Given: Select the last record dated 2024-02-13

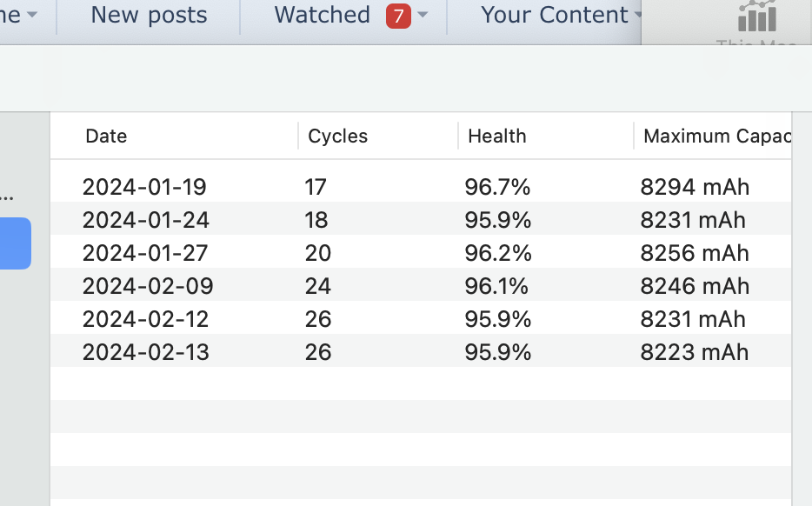Looking at the screenshot, I should pyautogui.click(x=146, y=352).
